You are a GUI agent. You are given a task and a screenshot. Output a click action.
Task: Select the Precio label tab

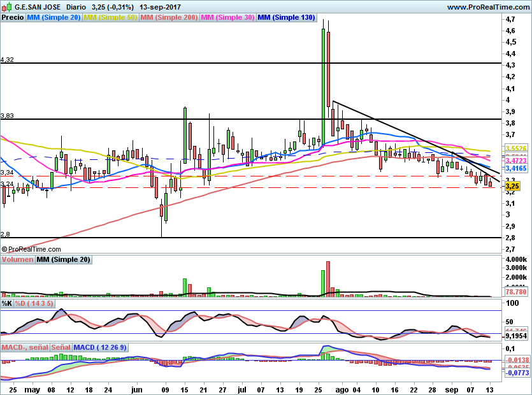point(13,18)
